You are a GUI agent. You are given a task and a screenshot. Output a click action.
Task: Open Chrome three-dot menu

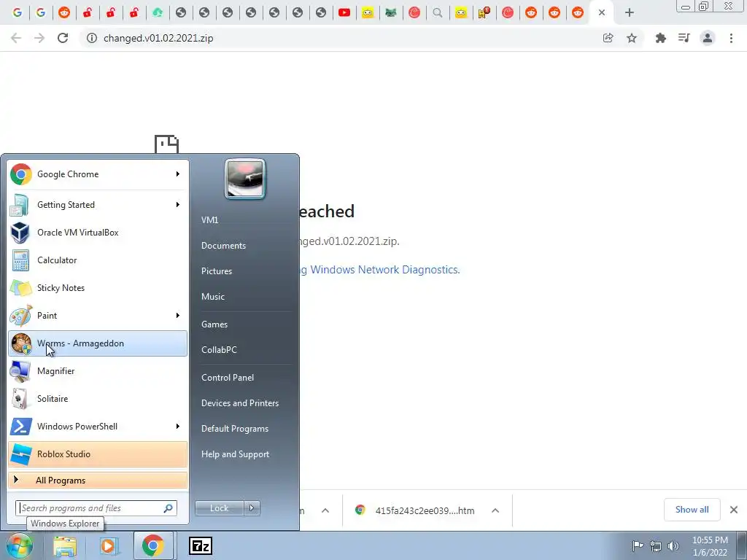(731, 38)
